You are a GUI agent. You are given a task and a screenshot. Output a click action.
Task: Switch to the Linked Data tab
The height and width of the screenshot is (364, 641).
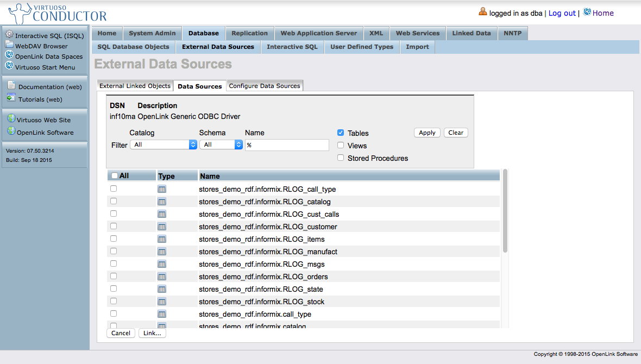[471, 33]
